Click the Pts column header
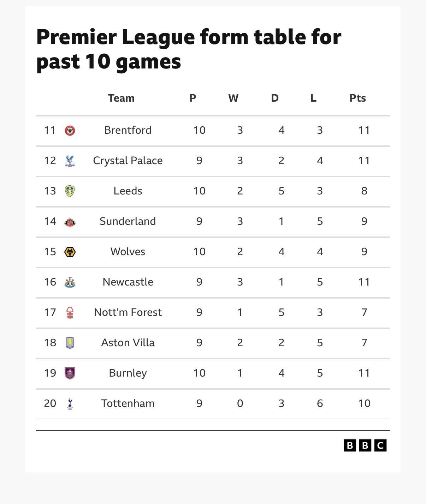 (357, 98)
